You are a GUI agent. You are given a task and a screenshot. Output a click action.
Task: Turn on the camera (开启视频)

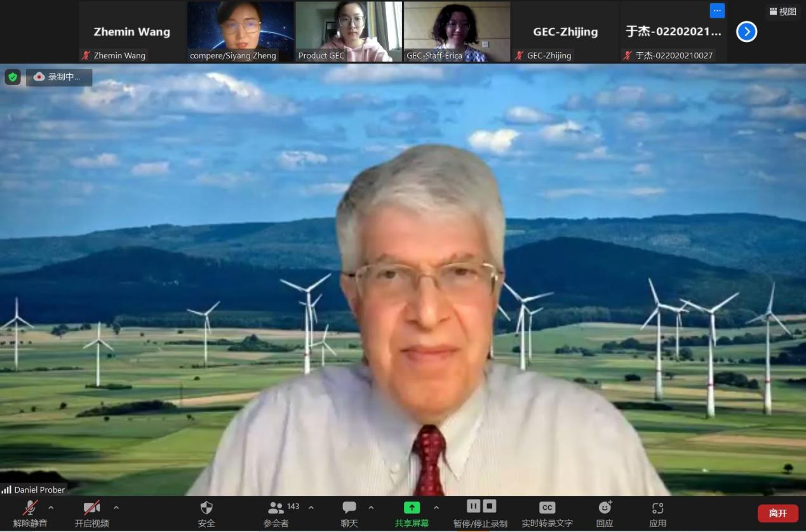click(x=91, y=508)
